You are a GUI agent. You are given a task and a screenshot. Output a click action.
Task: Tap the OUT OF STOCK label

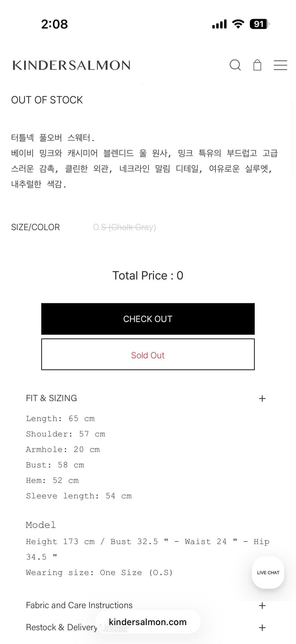coord(47,100)
